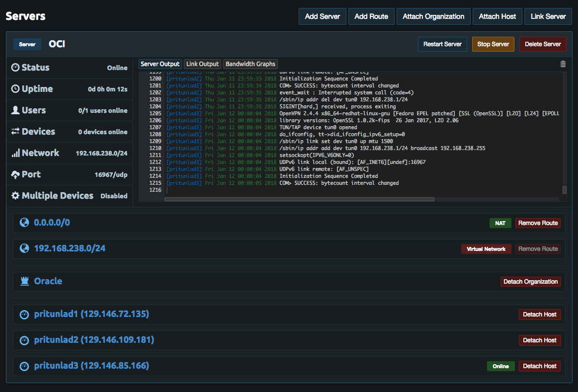
Task: Detach the Oracle organization
Action: (530, 282)
